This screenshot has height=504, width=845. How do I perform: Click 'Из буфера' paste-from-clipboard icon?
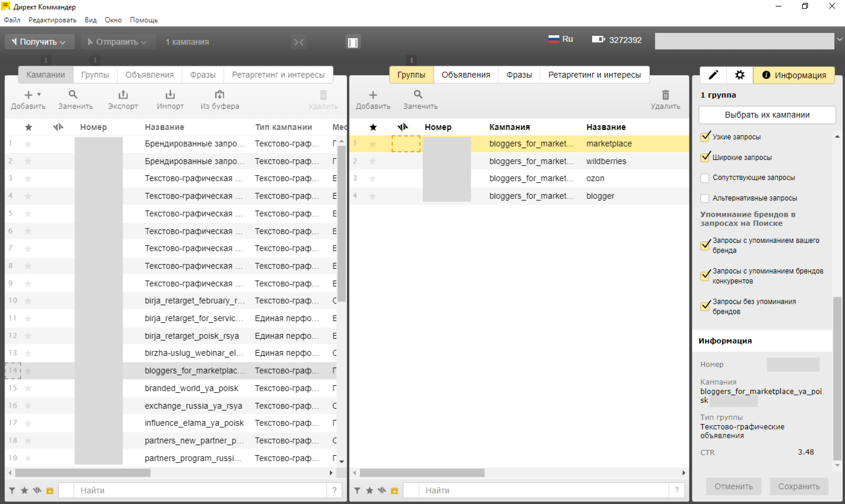220,95
